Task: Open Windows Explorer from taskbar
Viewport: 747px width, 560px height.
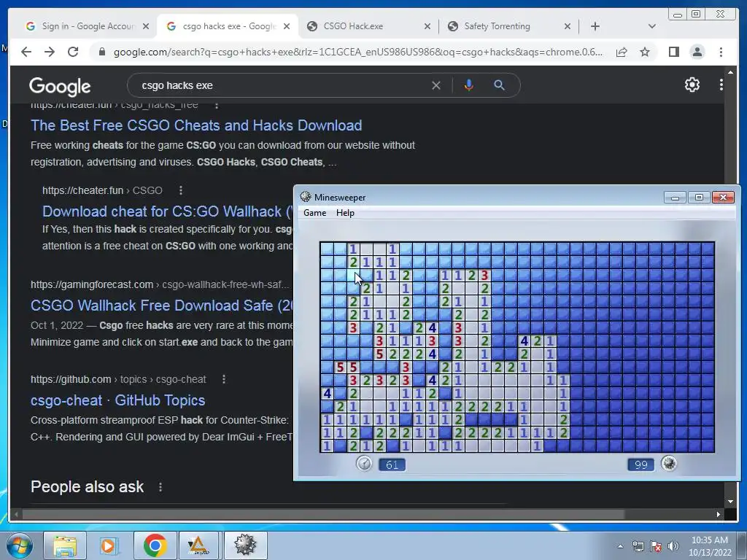Action: tap(65, 545)
